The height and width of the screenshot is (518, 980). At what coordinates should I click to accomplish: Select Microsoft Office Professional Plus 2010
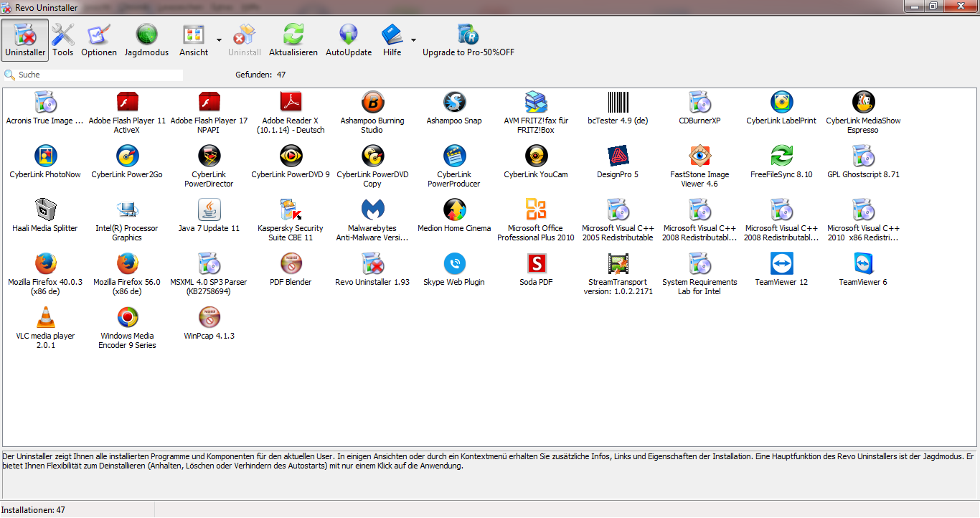pos(536,220)
